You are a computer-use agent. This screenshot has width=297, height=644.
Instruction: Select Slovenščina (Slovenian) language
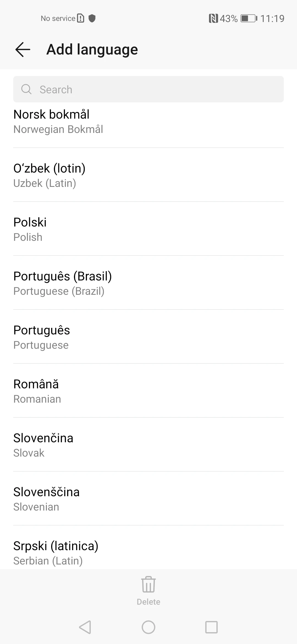[148, 498]
